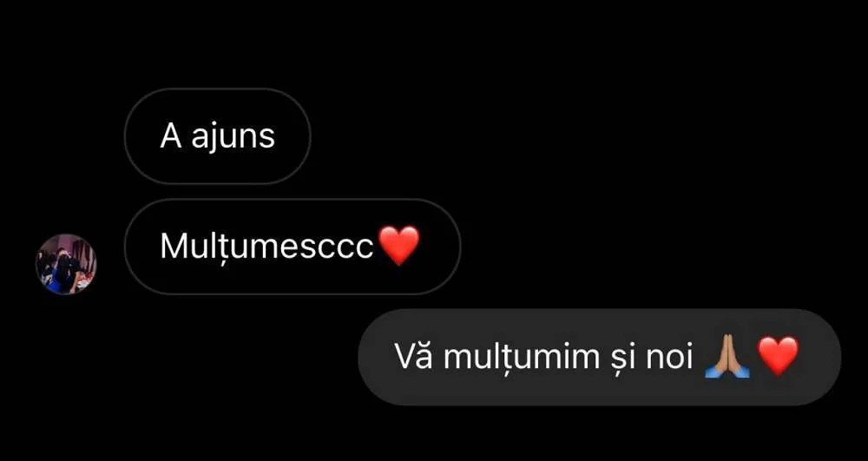Click the letter "A" starting first message

coord(171,136)
